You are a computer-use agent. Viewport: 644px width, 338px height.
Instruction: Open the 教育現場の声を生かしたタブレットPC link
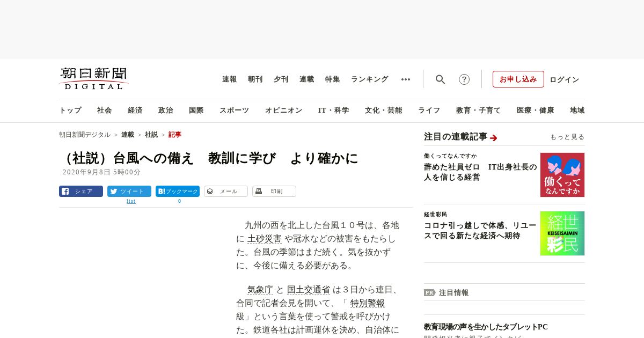486,327
